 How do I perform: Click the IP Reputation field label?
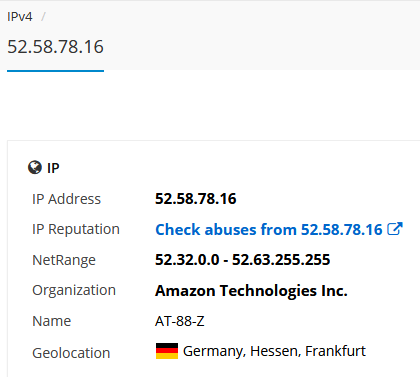coord(76,230)
